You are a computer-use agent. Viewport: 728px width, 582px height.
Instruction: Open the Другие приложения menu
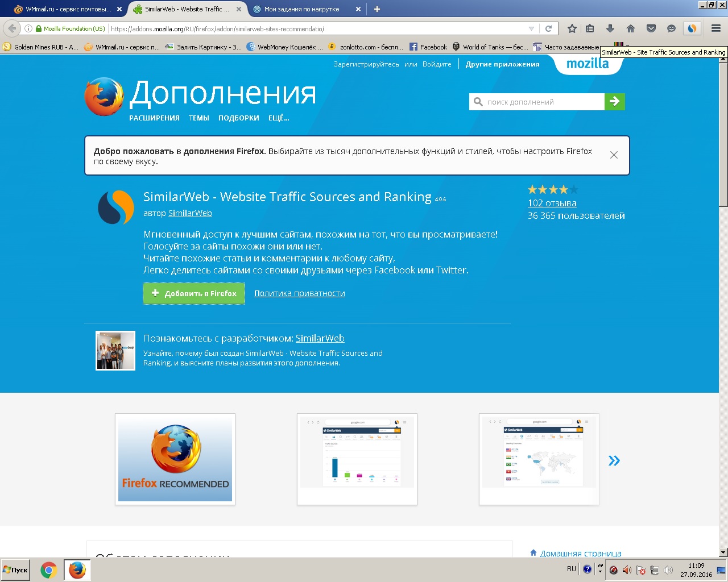pyautogui.click(x=502, y=64)
